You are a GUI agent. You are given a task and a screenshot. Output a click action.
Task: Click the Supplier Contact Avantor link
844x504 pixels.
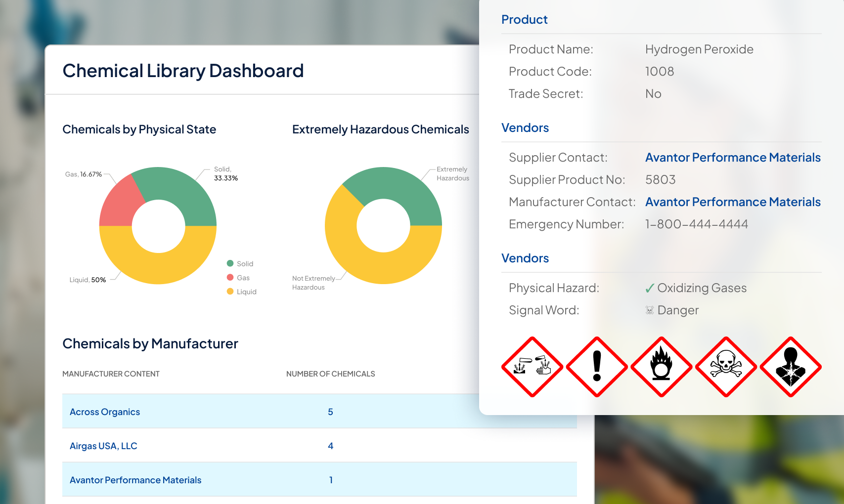click(x=733, y=158)
